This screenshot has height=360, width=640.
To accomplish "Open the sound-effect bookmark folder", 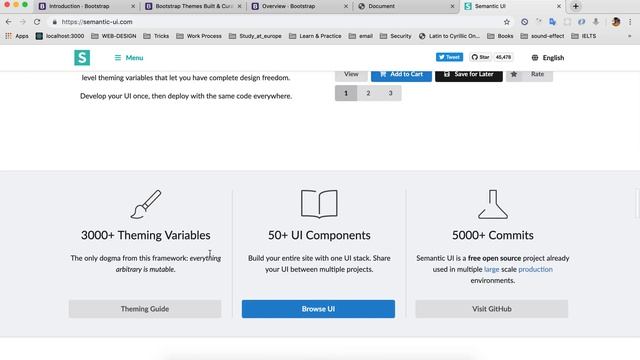I will click(x=542, y=36).
